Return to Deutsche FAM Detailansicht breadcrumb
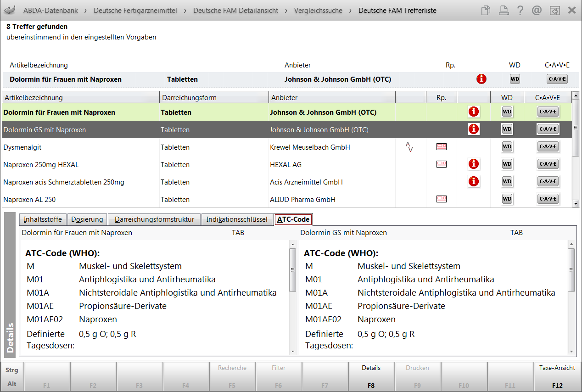Viewport: 582px width, 392px height. [x=235, y=10]
